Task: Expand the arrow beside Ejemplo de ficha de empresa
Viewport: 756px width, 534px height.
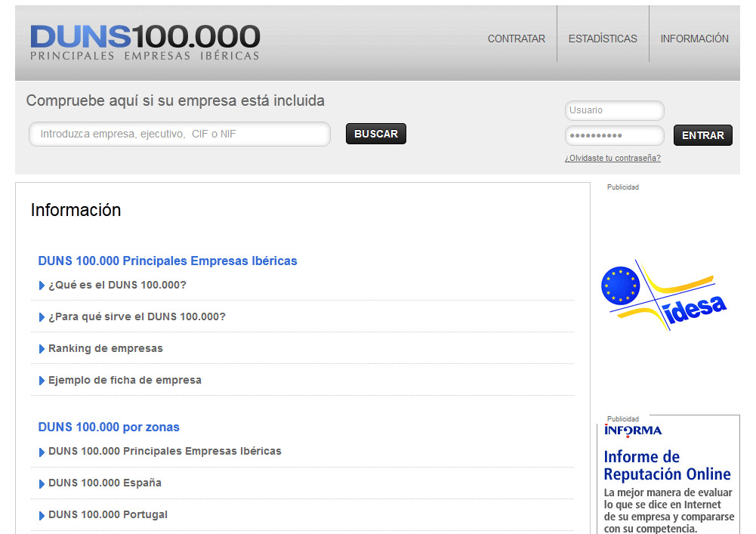Action: tap(42, 381)
